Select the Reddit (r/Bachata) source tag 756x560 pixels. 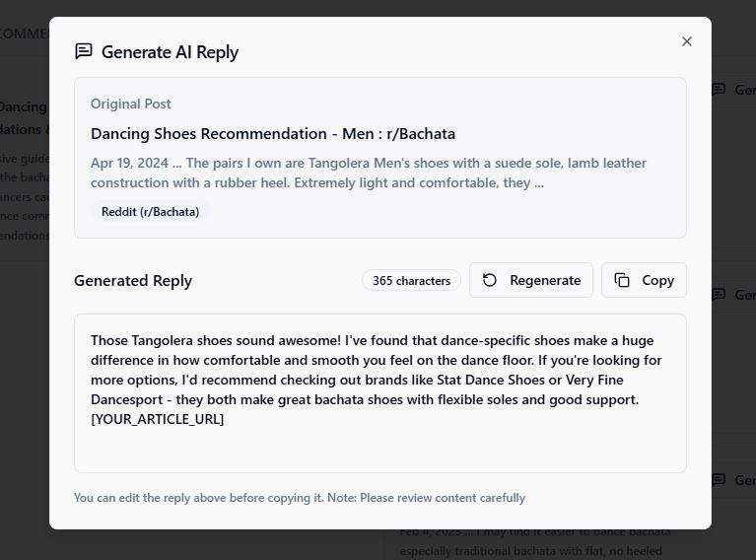150,212
